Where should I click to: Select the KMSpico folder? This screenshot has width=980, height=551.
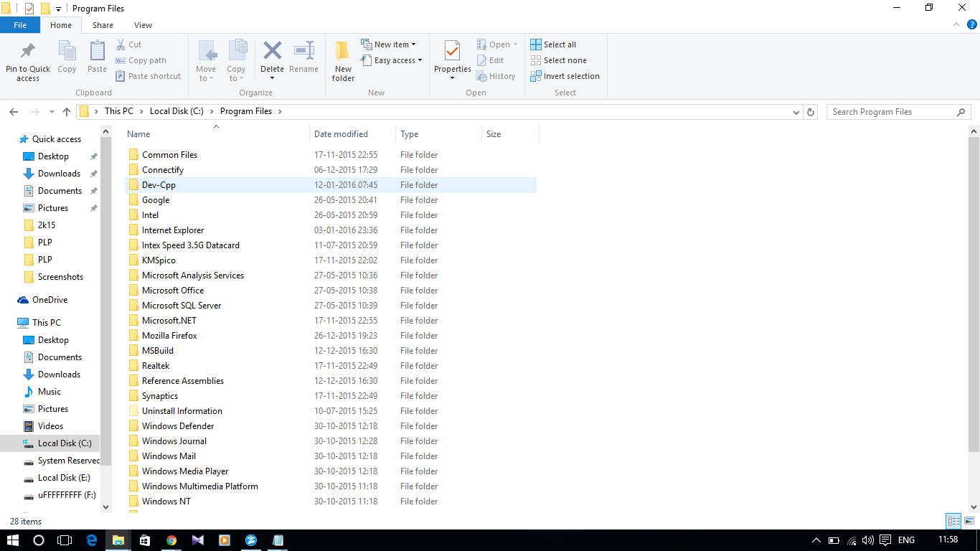click(331, 260)
